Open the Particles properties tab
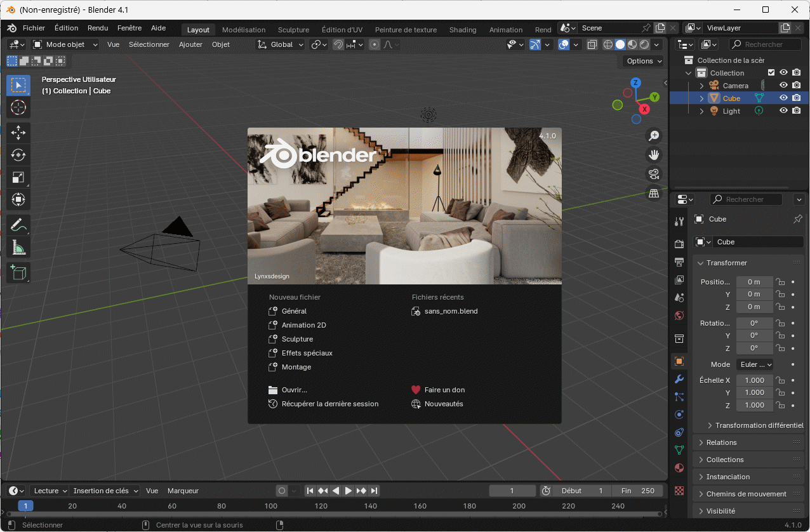The height and width of the screenshot is (532, 810). pyautogui.click(x=679, y=397)
